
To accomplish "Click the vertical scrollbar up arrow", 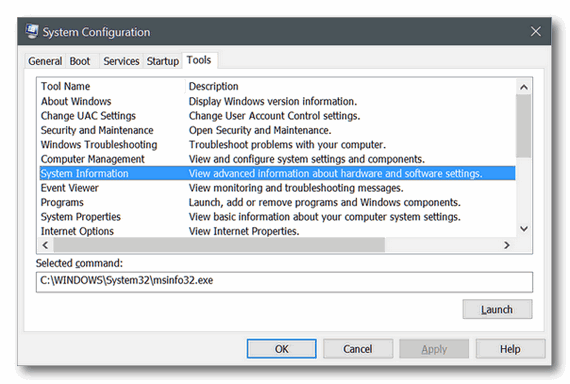I will [524, 87].
